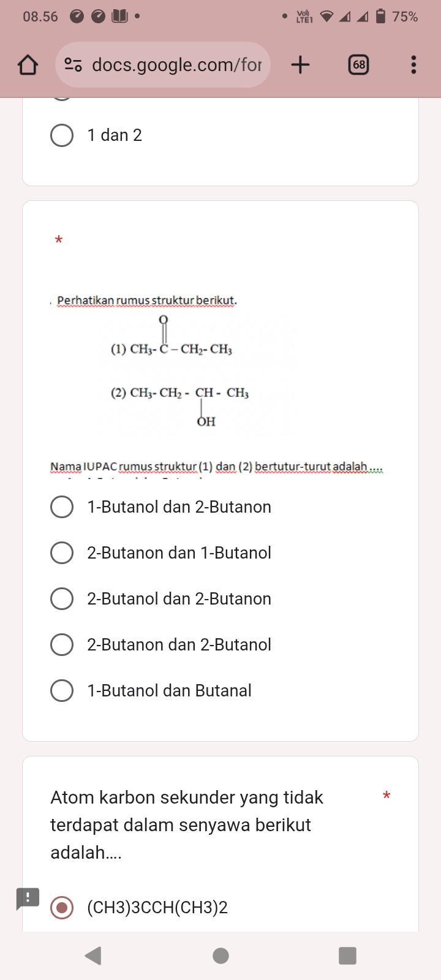Screen dimensions: 441x980
Task: Tap the back triangle in the navigation bar
Action: pos(93,955)
